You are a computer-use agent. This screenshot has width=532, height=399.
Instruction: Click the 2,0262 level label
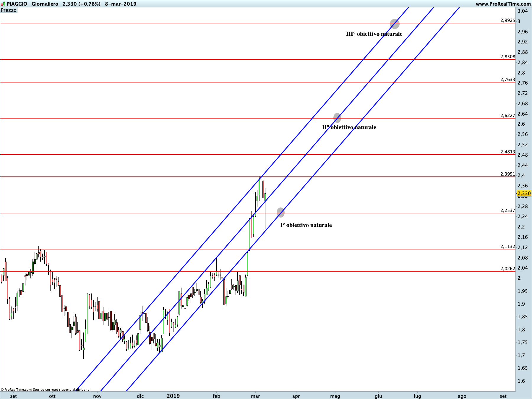tap(507, 269)
